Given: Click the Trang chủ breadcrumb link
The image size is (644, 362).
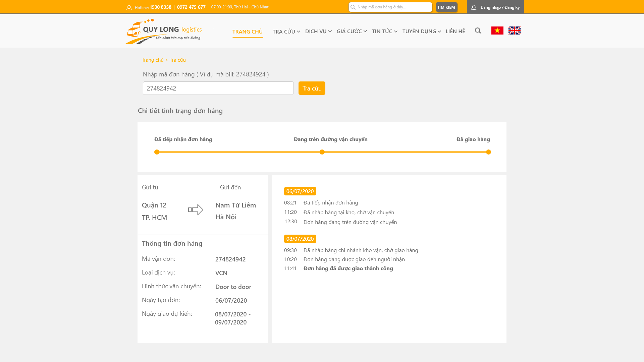Looking at the screenshot, I should click(x=153, y=60).
